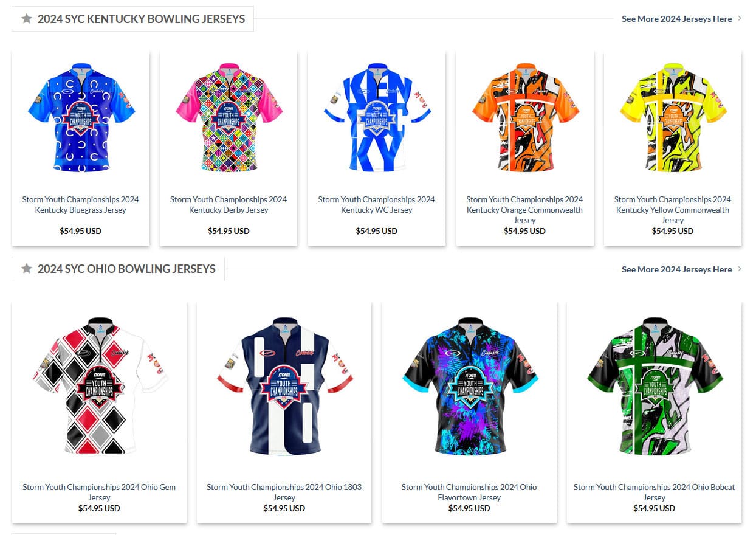This screenshot has height=535, width=756.
Task: View the green Ohio Bobcat jersey image
Action: click(655, 386)
